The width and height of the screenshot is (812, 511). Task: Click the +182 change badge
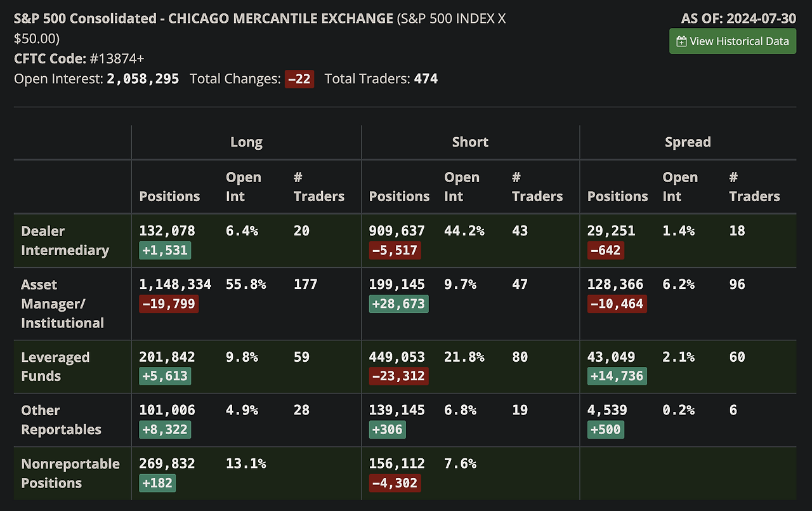pyautogui.click(x=157, y=483)
